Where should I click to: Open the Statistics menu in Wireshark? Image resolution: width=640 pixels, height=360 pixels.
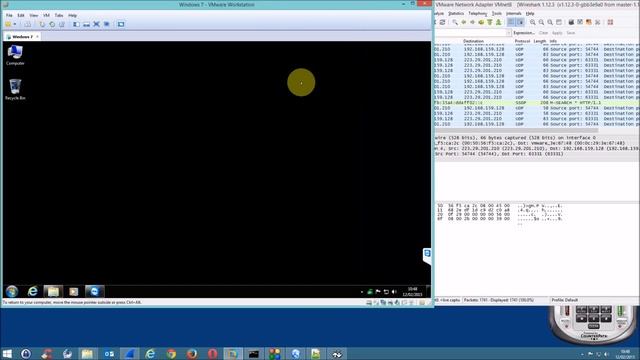pyautogui.click(x=456, y=13)
